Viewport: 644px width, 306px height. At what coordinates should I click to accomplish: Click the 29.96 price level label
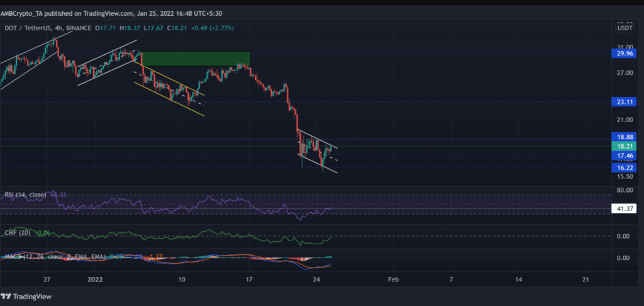pyautogui.click(x=623, y=53)
